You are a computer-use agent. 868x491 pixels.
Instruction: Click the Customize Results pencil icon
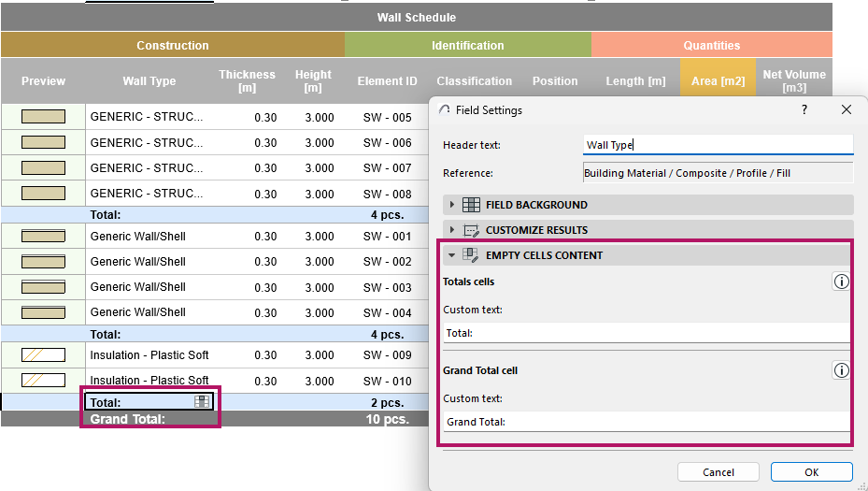[471, 230]
